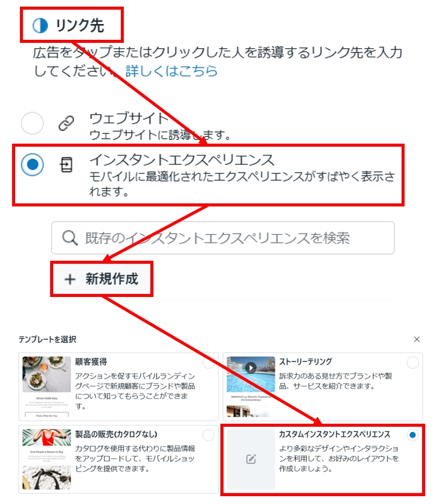
Task: Close the テンプレートを選択 dialog with X
Action: pos(417,339)
